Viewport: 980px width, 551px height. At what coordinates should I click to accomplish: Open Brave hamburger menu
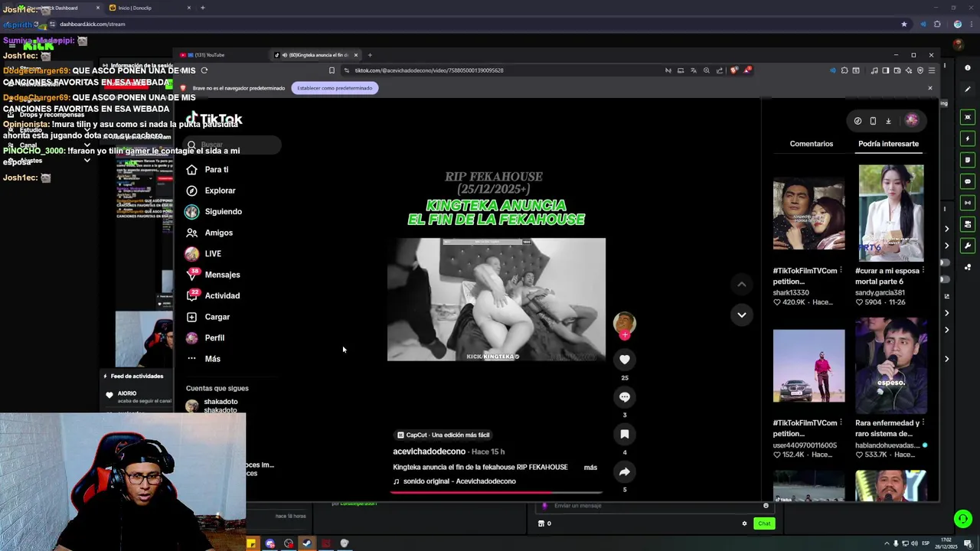(931, 70)
